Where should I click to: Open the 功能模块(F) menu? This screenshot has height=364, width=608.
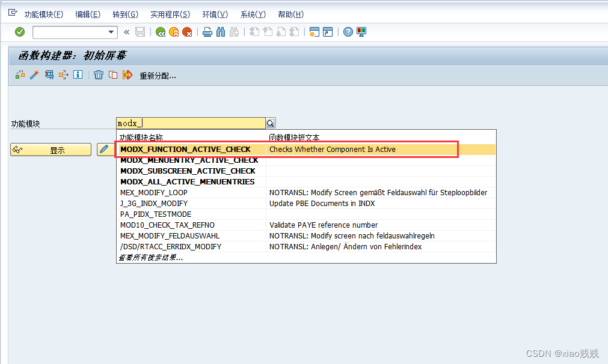[44, 14]
